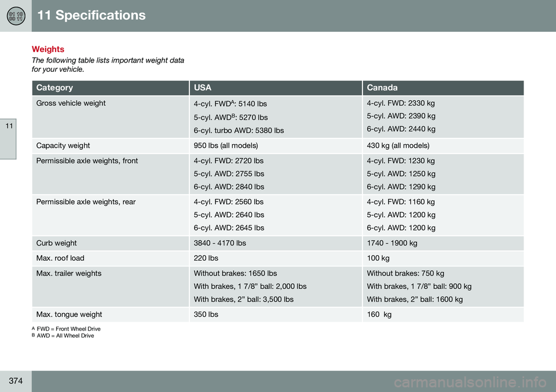
Task: Click '5-cyl. AWD: 5270 lbs' value
Action: [231, 117]
